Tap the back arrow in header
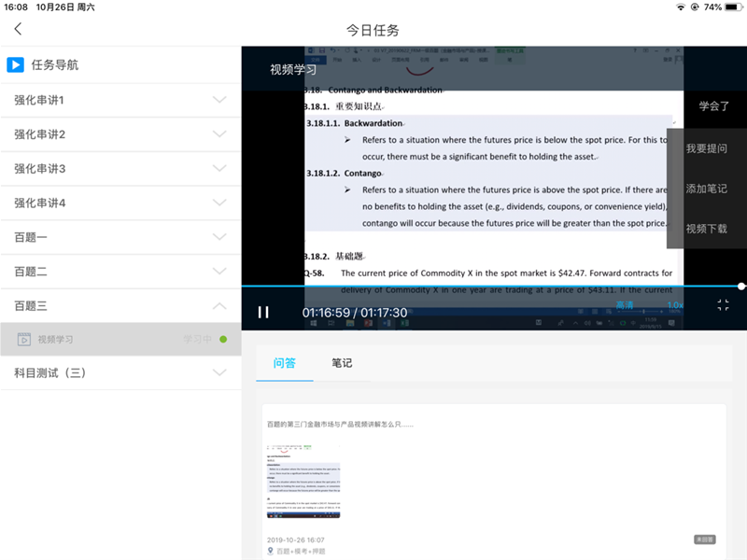Viewport: 747px width, 560px height. pos(18,29)
